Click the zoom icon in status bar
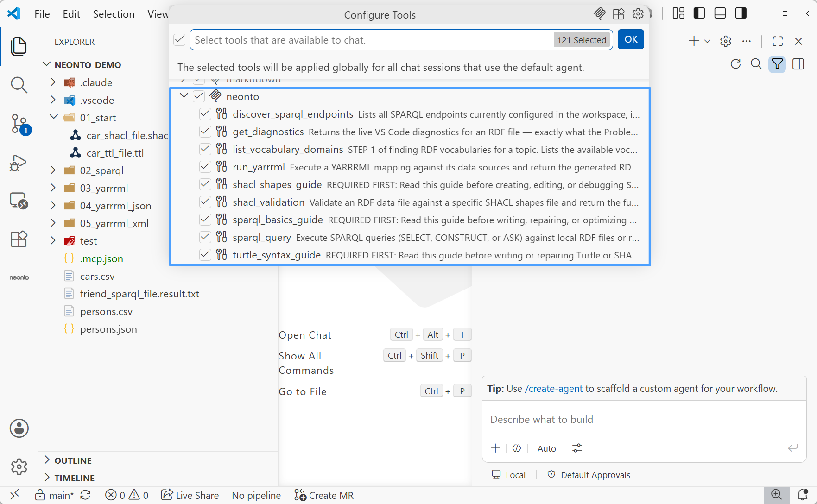Viewport: 817px width, 504px height. click(x=777, y=495)
